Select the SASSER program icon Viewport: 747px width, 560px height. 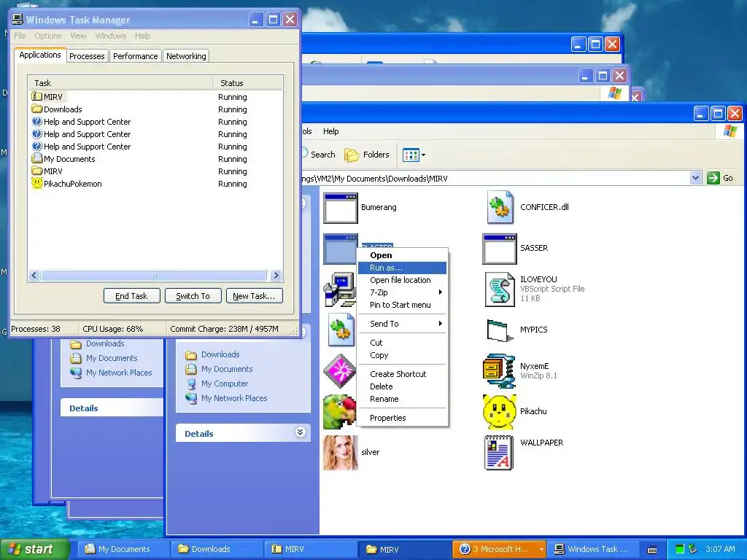(x=499, y=249)
